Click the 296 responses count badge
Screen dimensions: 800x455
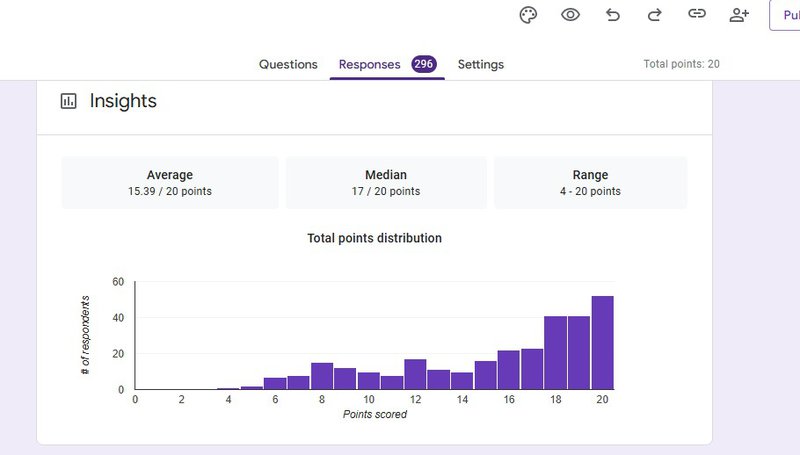(423, 64)
